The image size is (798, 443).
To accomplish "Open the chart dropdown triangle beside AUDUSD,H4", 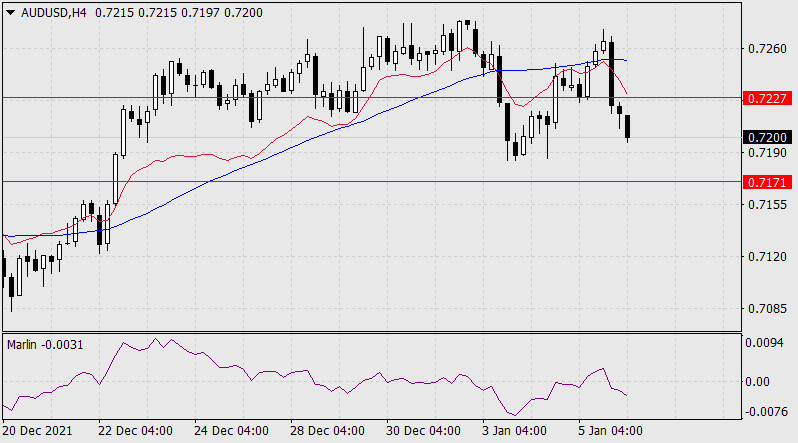I will click(10, 13).
